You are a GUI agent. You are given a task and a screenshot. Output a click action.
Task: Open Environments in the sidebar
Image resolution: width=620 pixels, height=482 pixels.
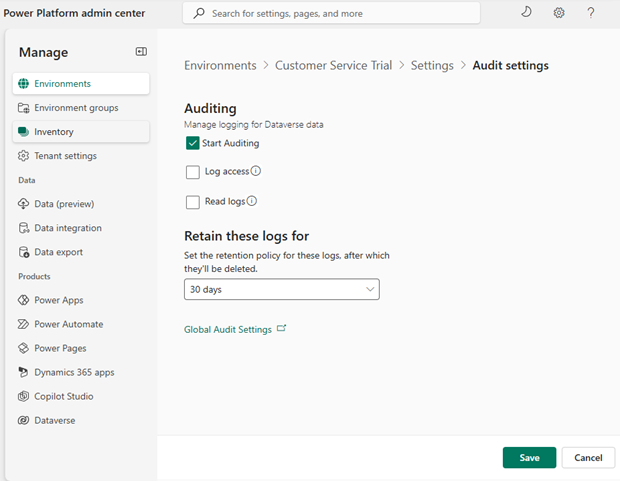click(x=81, y=84)
